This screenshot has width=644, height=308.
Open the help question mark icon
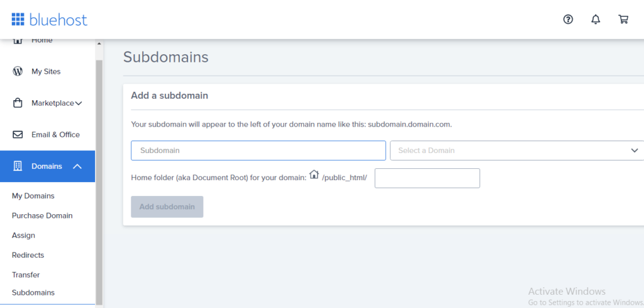tap(568, 20)
